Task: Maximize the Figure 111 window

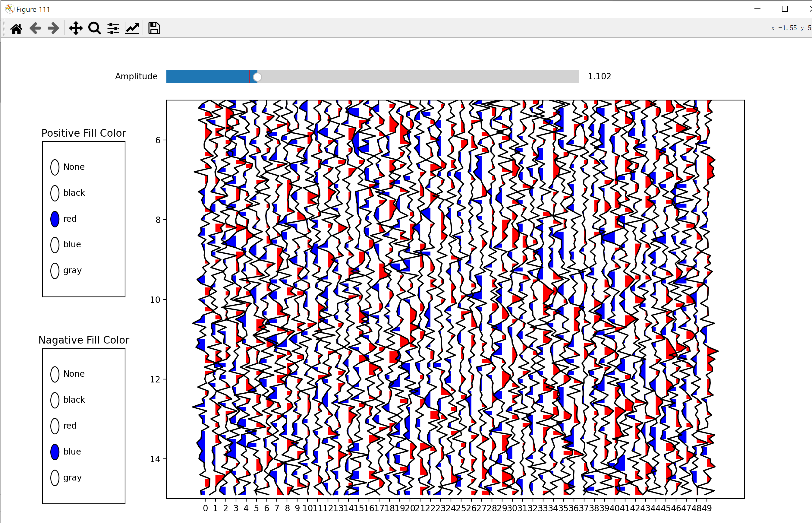Action: [785, 9]
